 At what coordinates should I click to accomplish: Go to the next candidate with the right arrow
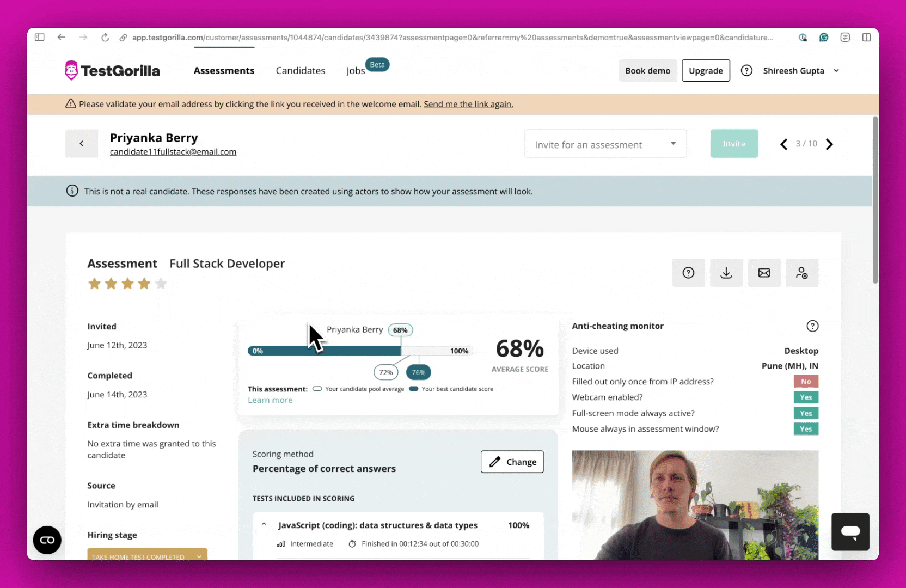point(829,144)
